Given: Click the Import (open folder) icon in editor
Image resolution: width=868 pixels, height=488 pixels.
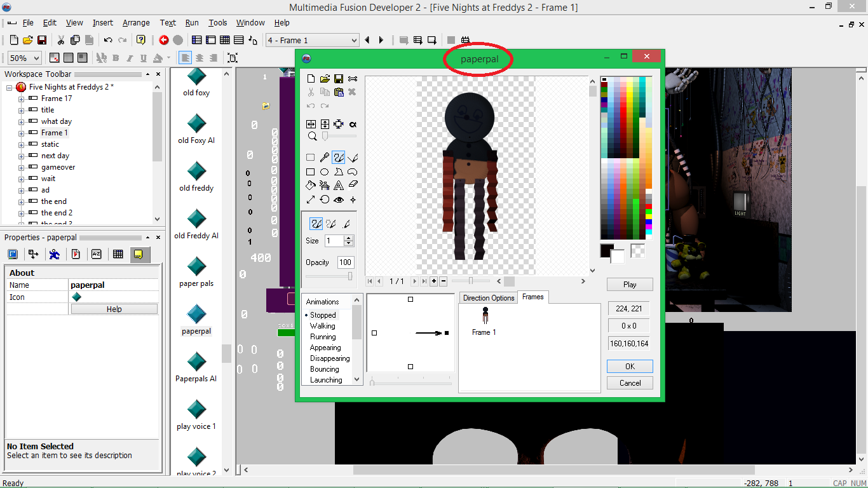Looking at the screenshot, I should 325,79.
